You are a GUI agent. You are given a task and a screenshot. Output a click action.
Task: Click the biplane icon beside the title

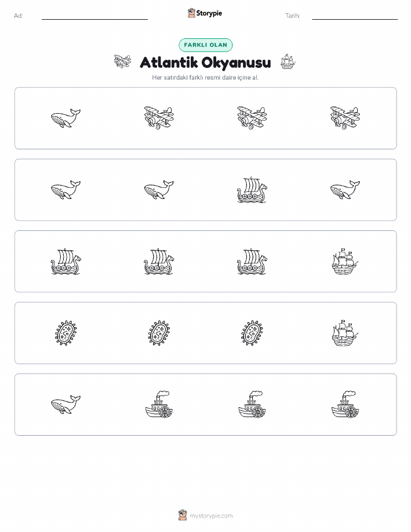122,61
